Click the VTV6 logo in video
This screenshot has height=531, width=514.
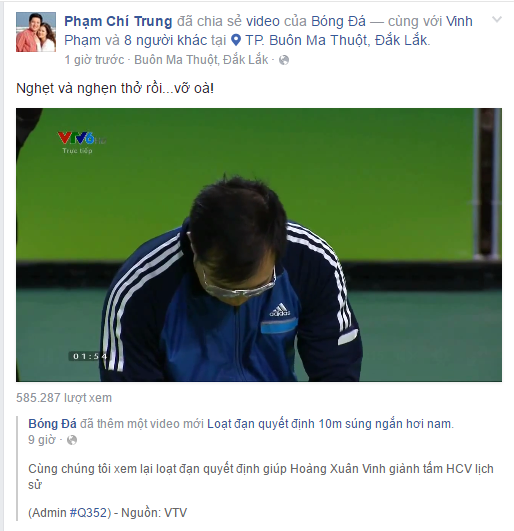pos(80,142)
